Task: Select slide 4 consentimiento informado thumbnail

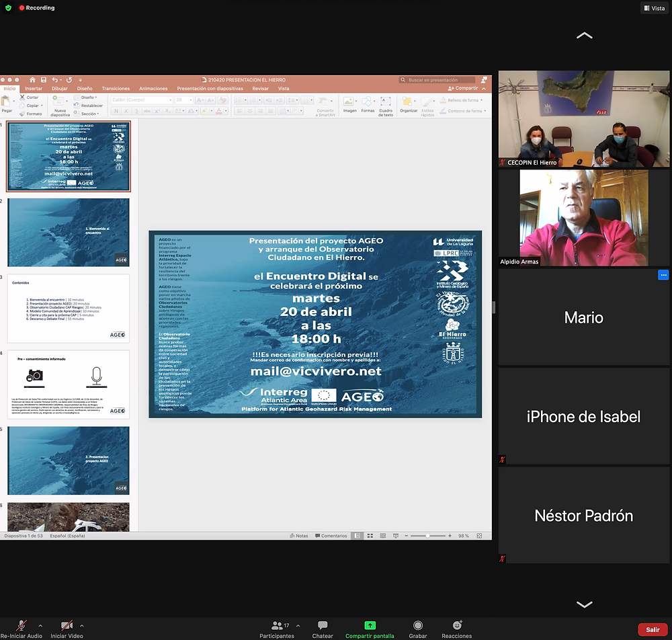Action: pyautogui.click(x=69, y=385)
